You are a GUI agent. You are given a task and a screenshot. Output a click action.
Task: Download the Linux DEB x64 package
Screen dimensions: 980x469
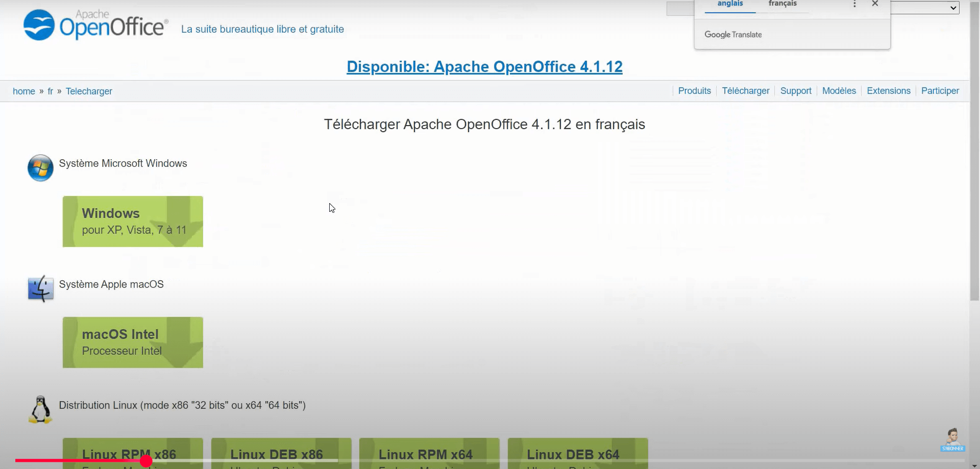point(577,453)
